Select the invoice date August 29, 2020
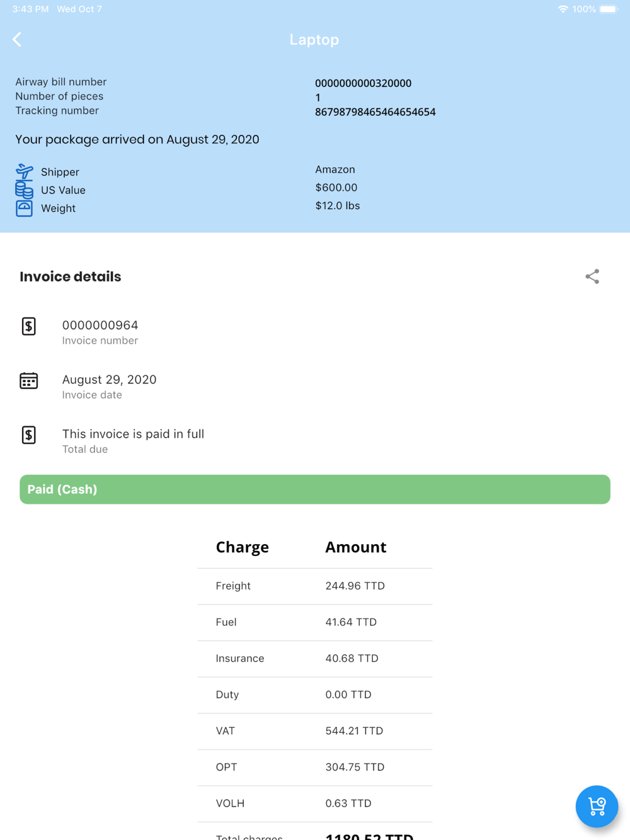Image resolution: width=630 pixels, height=840 pixels. coord(109,380)
